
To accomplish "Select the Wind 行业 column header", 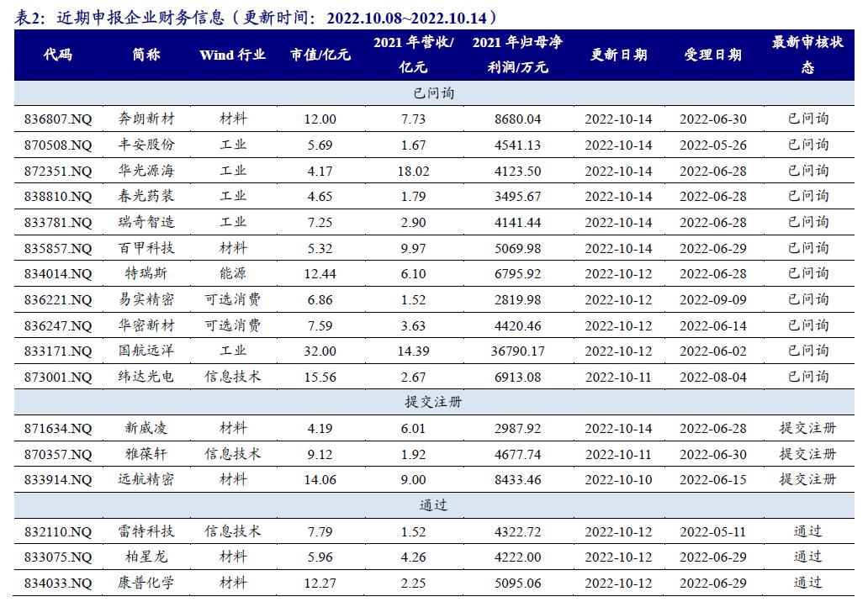I will pos(232,55).
